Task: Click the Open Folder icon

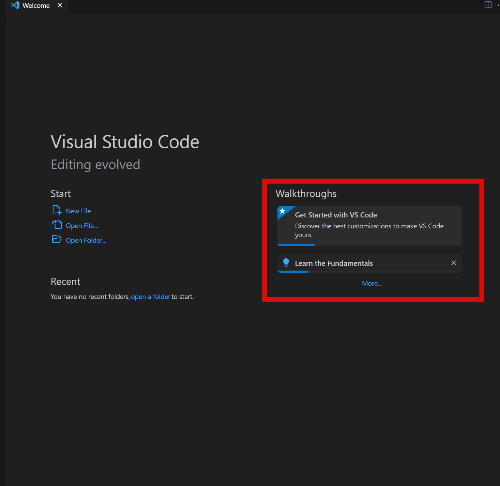Action: click(x=56, y=239)
